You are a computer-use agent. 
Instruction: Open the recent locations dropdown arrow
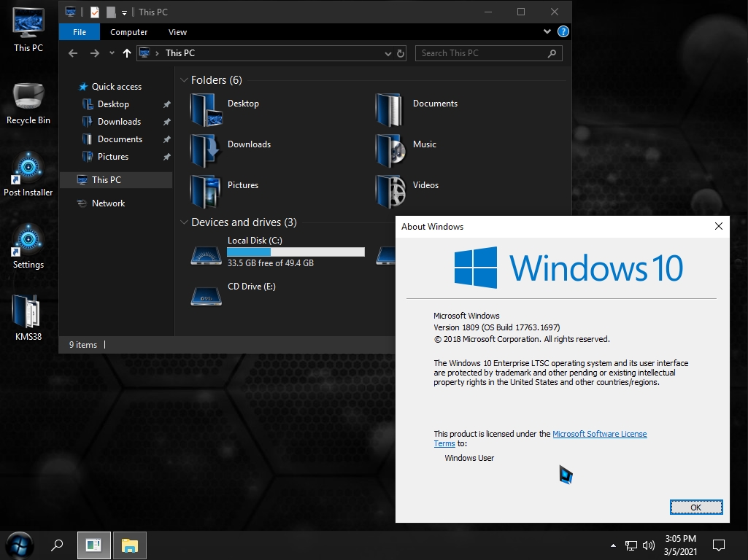coord(112,53)
